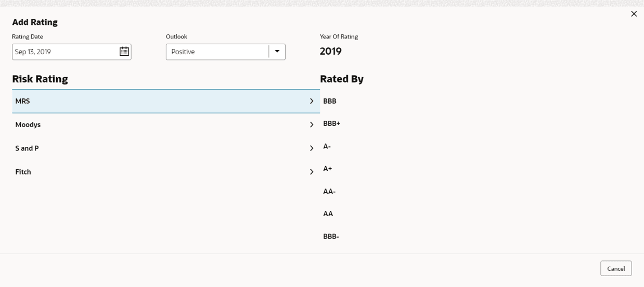Image resolution: width=644 pixels, height=287 pixels.
Task: Click the Cancel button
Action: coord(616,268)
